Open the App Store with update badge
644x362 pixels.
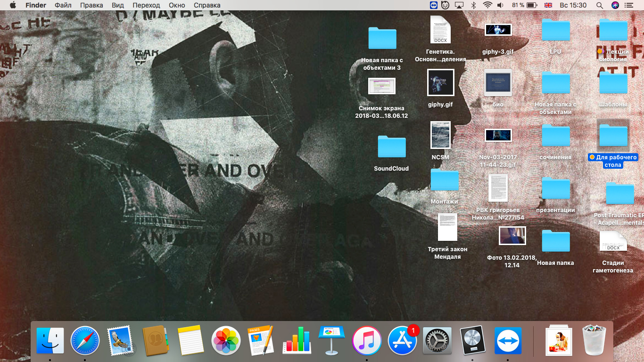(x=402, y=341)
